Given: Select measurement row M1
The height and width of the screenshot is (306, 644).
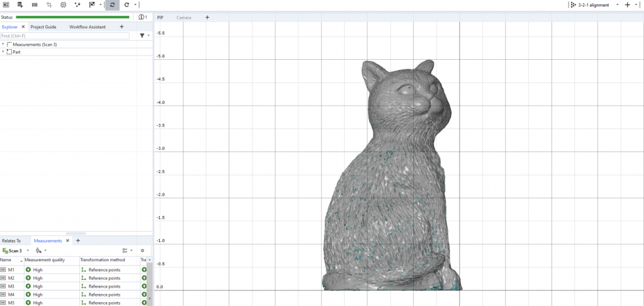Looking at the screenshot, I should click(74, 270).
